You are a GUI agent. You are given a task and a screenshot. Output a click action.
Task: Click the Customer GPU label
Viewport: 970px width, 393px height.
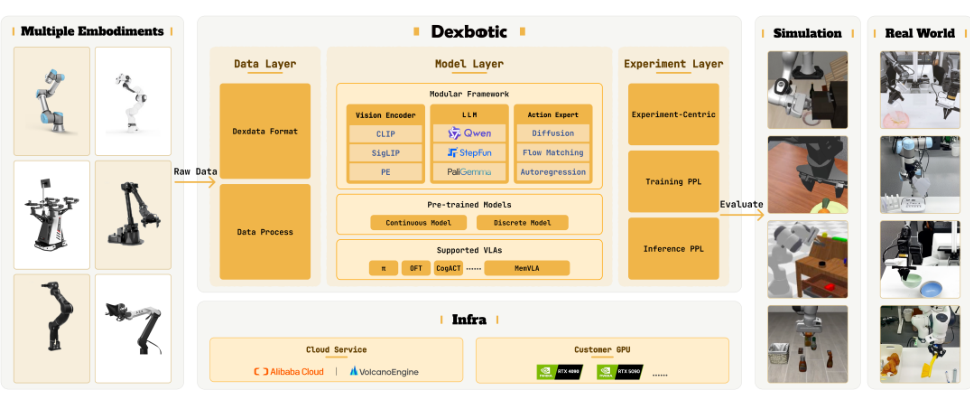(602, 350)
